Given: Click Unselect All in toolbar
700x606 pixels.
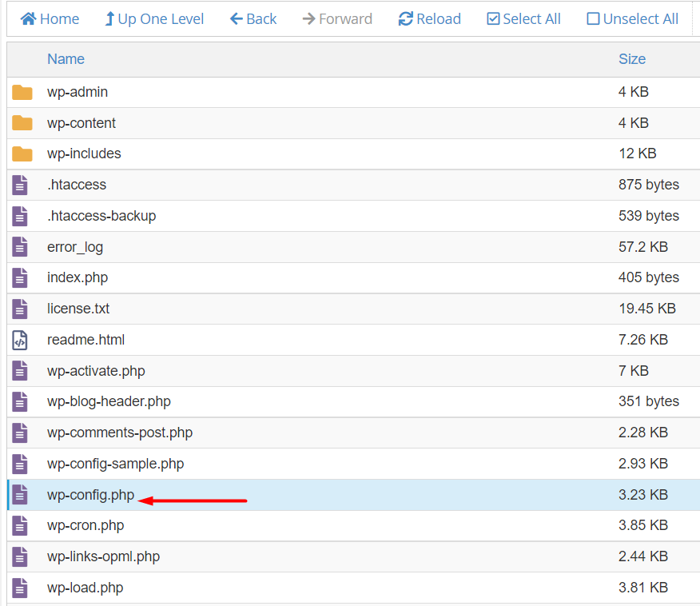Looking at the screenshot, I should pos(633,18).
